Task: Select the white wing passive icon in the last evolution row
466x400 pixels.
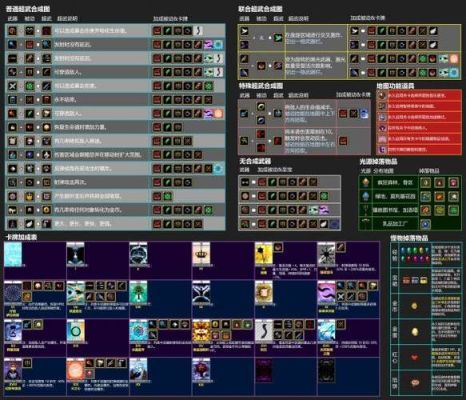Action: coord(30,224)
